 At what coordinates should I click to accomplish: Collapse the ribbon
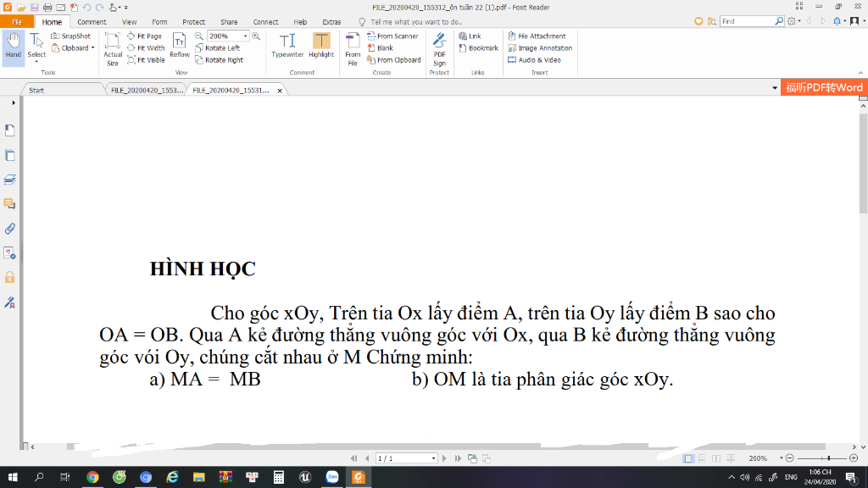click(860, 73)
